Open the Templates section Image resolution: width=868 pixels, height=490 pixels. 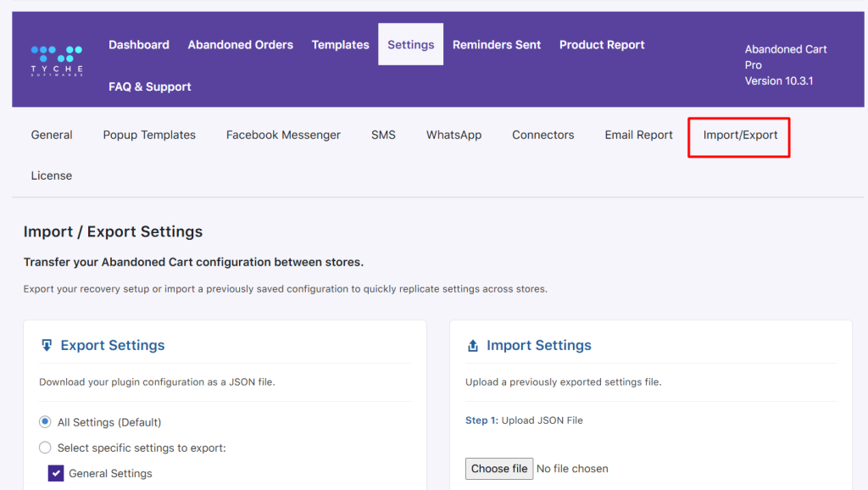tap(340, 45)
